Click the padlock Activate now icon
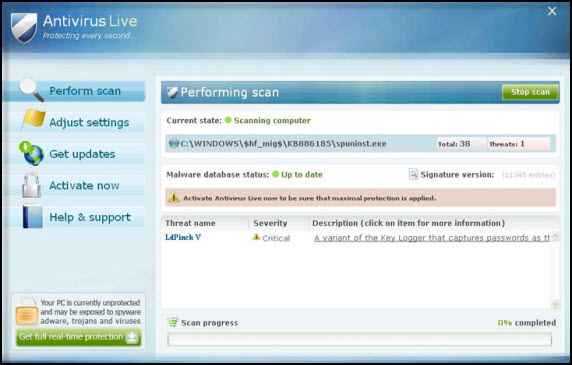Viewport: 572px width, 365px height. pos(31,185)
